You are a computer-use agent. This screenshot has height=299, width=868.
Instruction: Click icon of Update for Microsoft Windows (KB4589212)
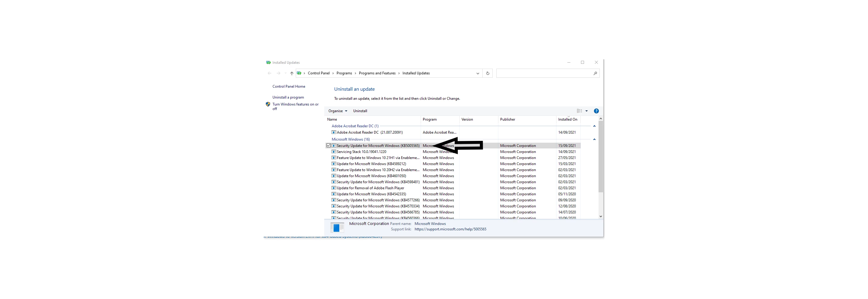(334, 164)
